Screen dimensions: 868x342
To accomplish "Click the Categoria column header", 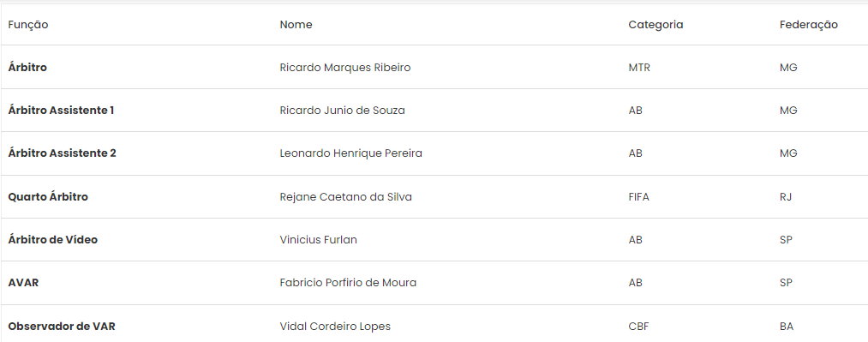I will (655, 26).
